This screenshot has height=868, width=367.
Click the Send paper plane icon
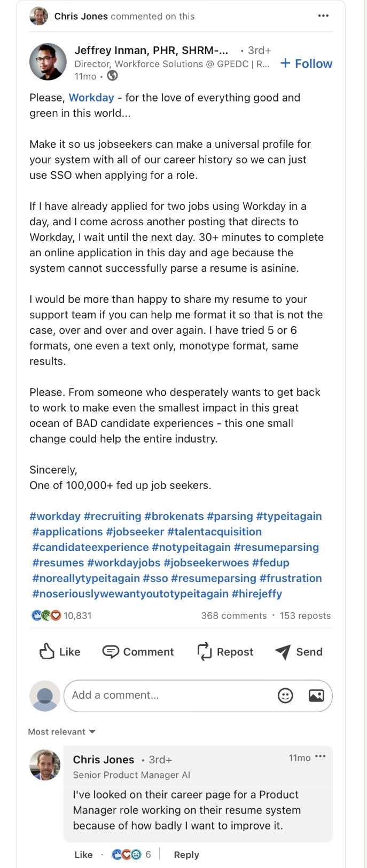(x=283, y=651)
